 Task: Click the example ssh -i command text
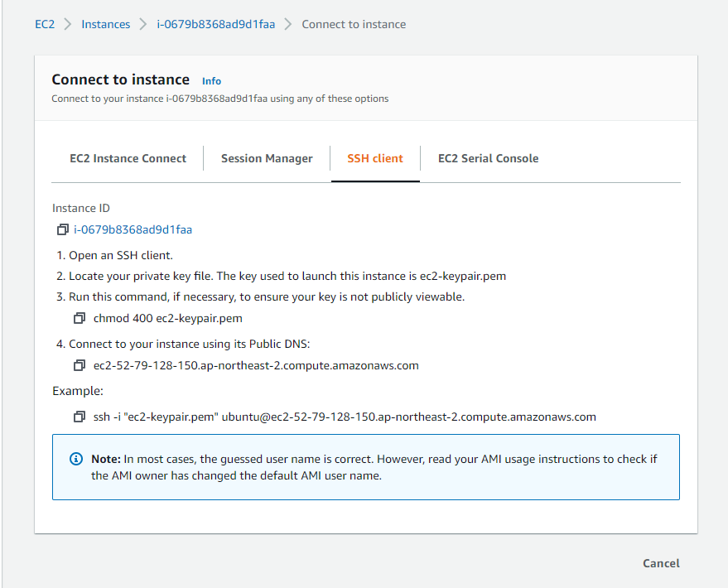[345, 417]
